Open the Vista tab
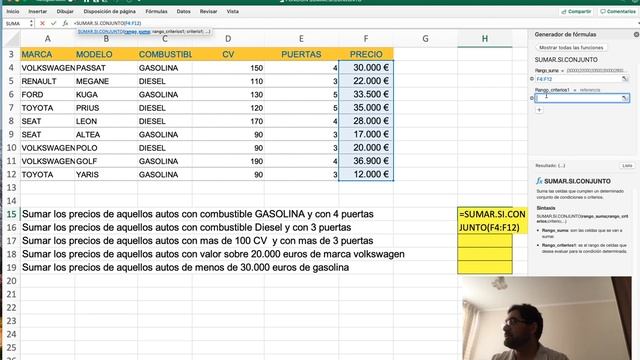 click(233, 11)
